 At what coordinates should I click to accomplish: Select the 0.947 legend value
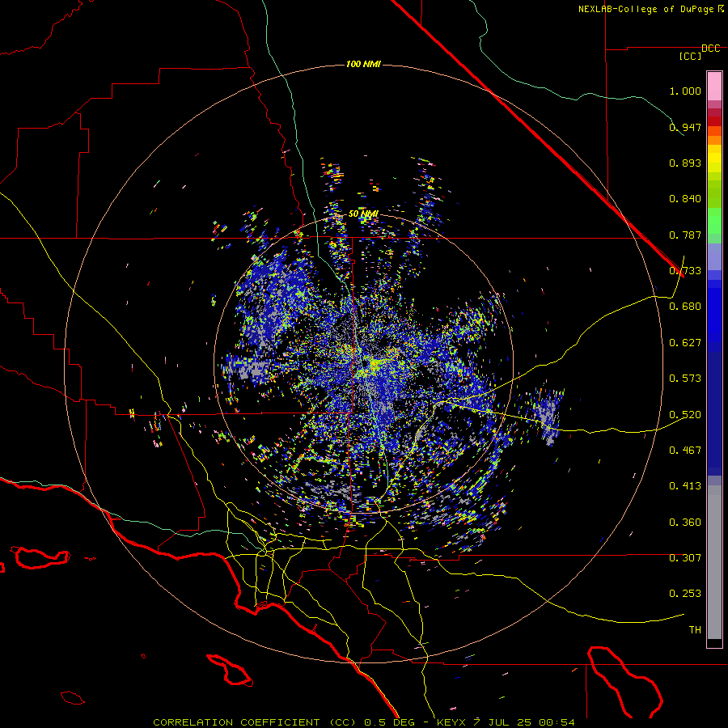685,127
